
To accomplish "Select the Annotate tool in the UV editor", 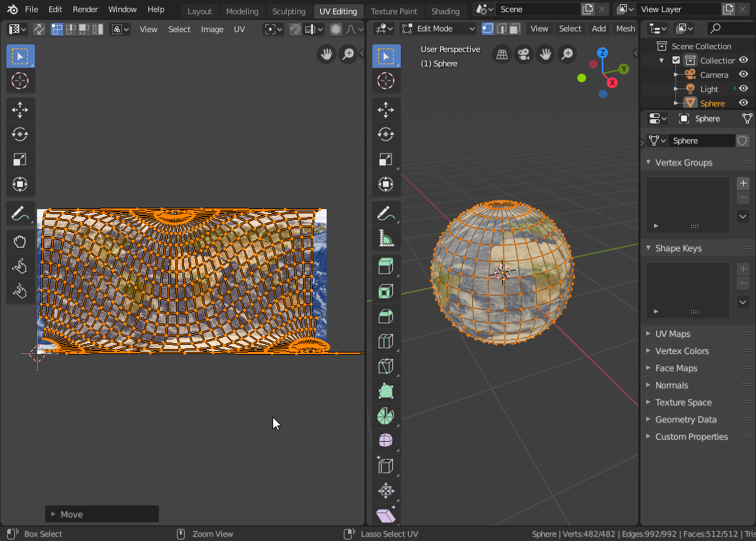I will coord(20,213).
